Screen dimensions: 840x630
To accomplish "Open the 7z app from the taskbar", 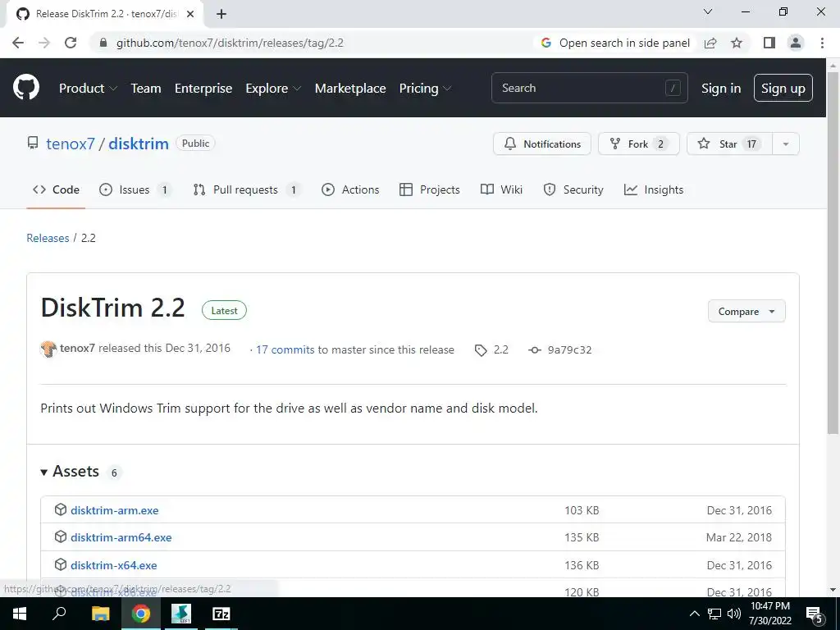I will [221, 614].
